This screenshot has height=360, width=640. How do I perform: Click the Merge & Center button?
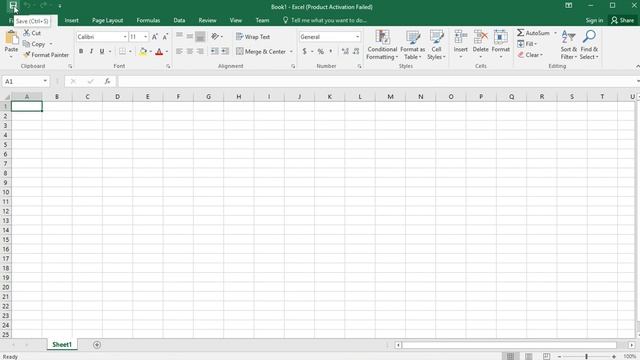coord(261,51)
